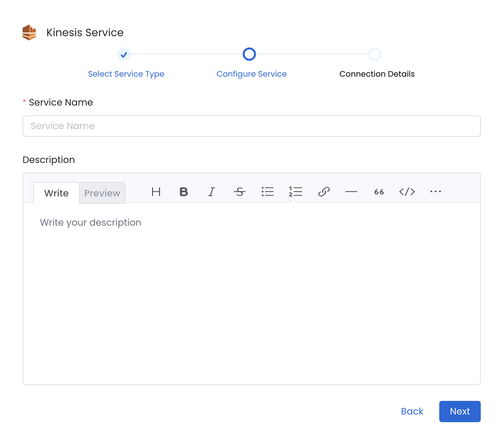
Task: Insert a code block
Action: (x=407, y=192)
